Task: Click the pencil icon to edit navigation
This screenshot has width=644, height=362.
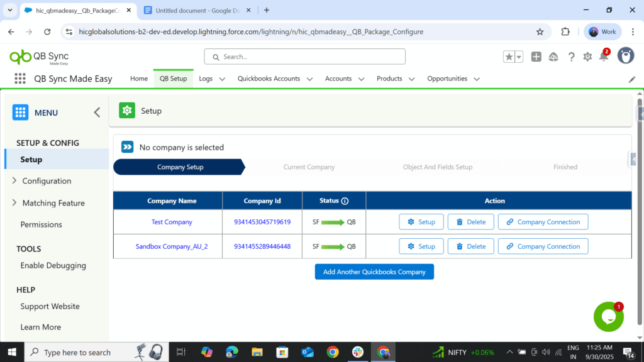Action: [x=632, y=79]
